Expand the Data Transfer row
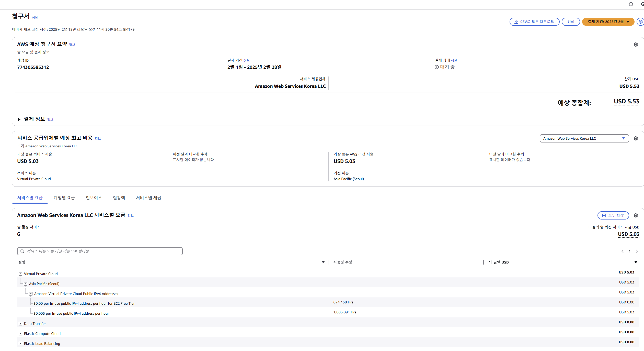 pyautogui.click(x=20, y=324)
